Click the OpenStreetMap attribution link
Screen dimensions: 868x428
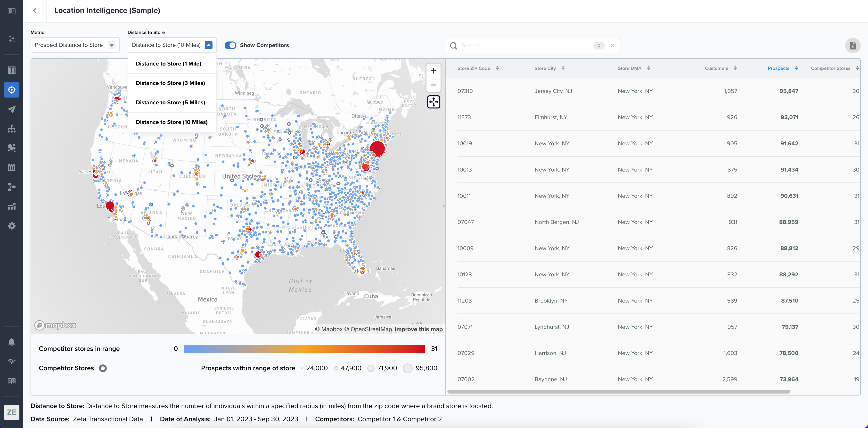(368, 329)
